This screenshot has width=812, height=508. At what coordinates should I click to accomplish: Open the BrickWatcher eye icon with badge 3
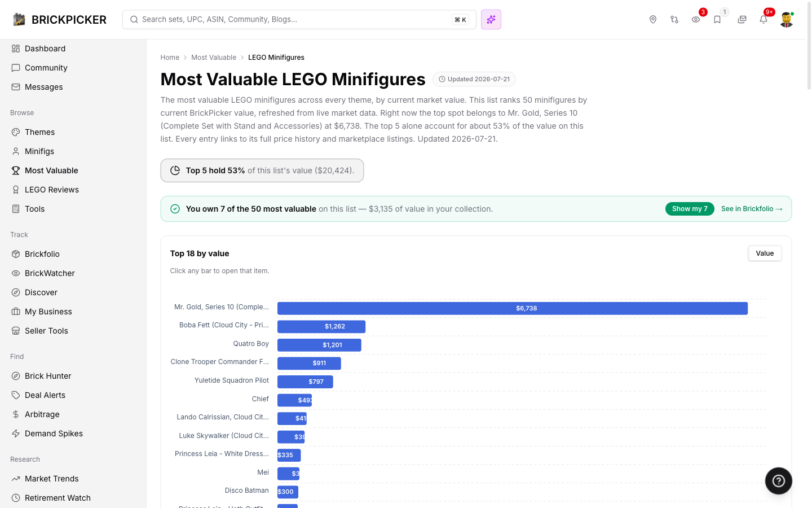(x=696, y=20)
